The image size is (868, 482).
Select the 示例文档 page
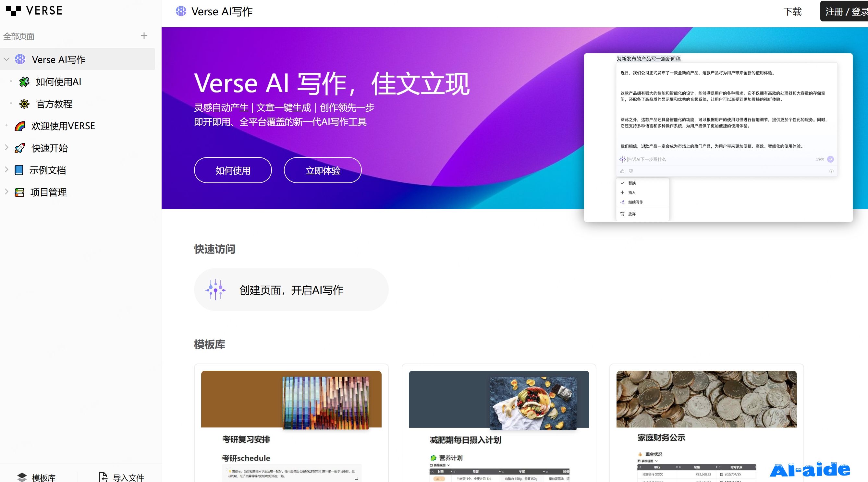tap(47, 170)
